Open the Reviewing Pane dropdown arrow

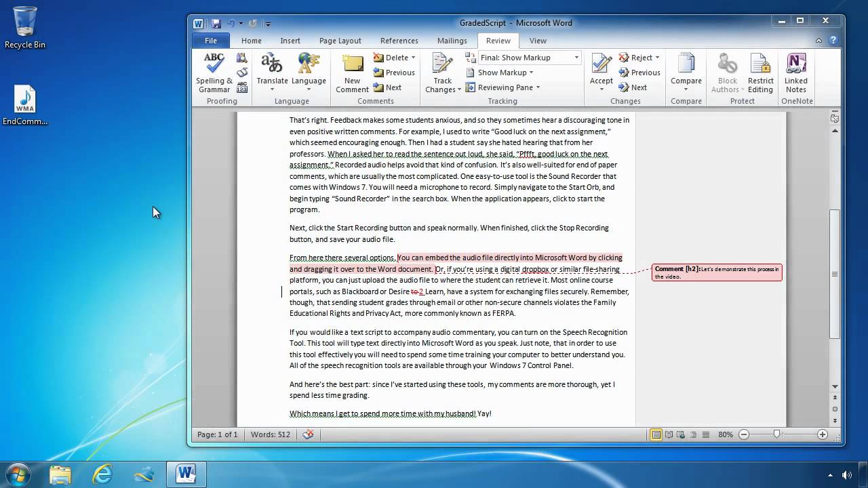tap(538, 87)
